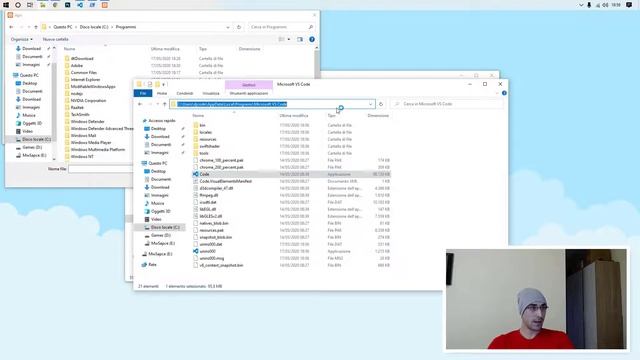Screen dimensions: 640x360
Task: Click 'Nuova cartella' in Programmi dialog
Action: (x=56, y=39)
